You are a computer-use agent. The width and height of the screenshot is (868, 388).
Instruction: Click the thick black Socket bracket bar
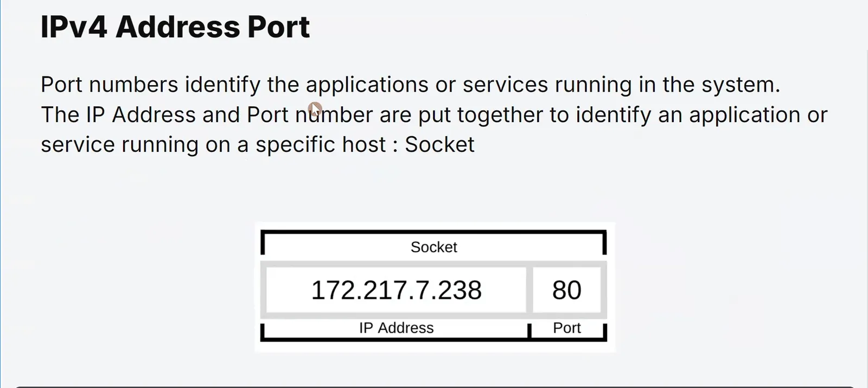433,233
